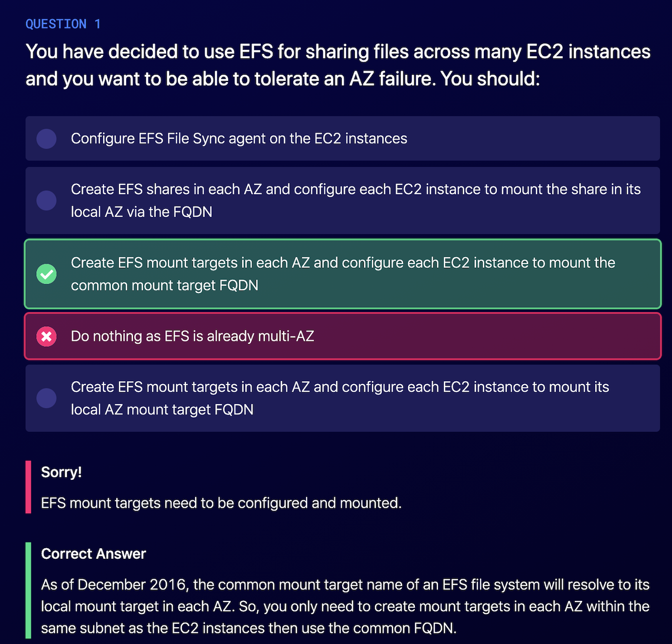Click the red X icon beside Do nothing
Image resolution: width=672 pixels, height=644 pixels.
click(46, 336)
